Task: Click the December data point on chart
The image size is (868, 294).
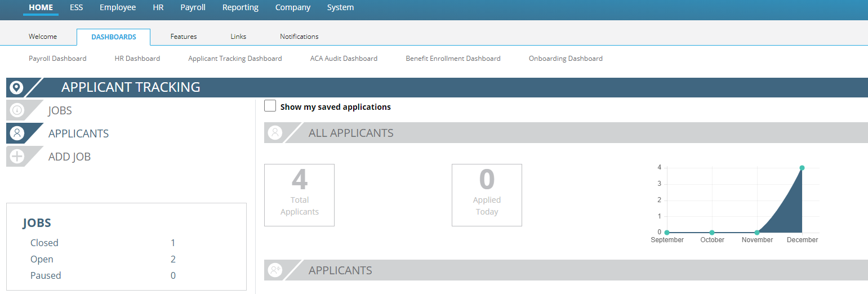Action: (802, 168)
